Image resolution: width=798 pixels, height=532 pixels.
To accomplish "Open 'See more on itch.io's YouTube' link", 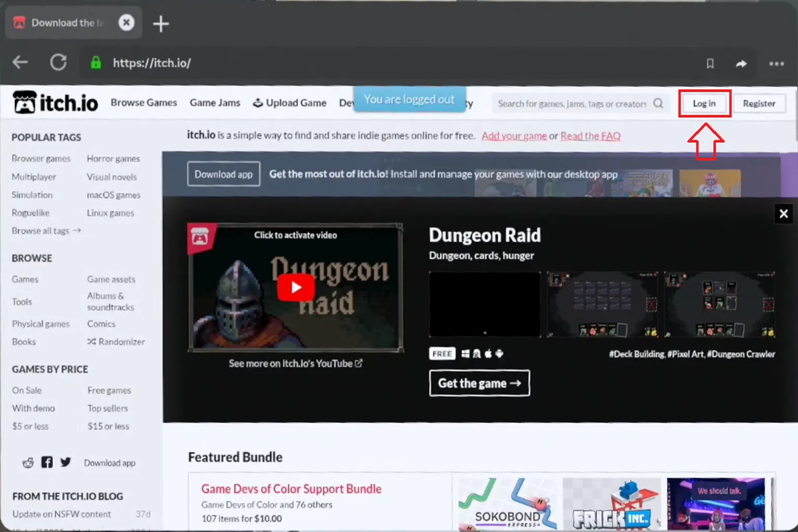I will point(296,363).
